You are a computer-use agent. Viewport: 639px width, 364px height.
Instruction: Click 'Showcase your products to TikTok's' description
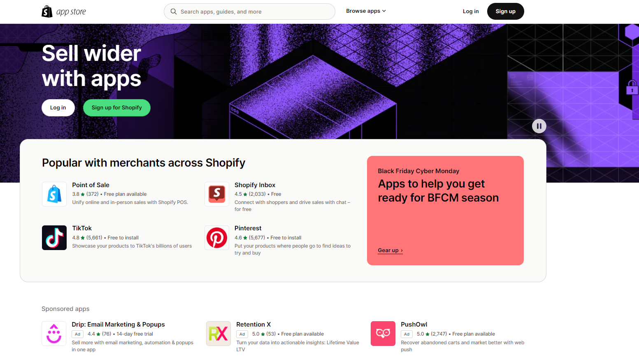click(x=132, y=246)
